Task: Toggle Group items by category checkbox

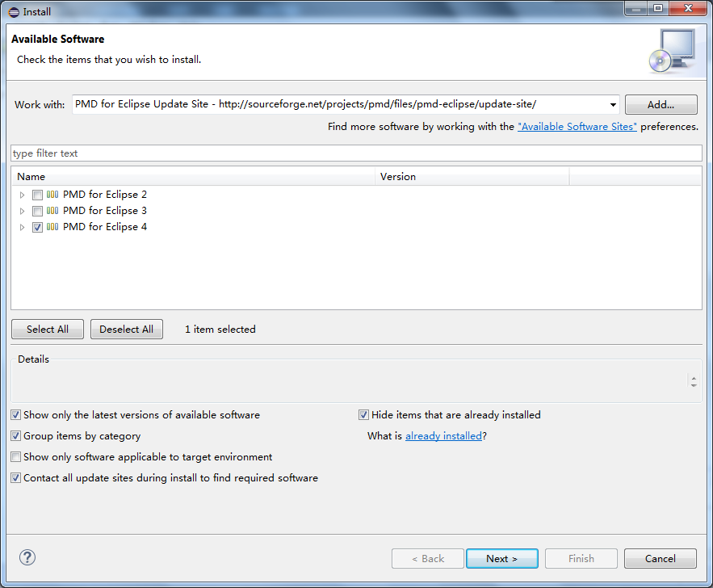Action: coord(16,435)
